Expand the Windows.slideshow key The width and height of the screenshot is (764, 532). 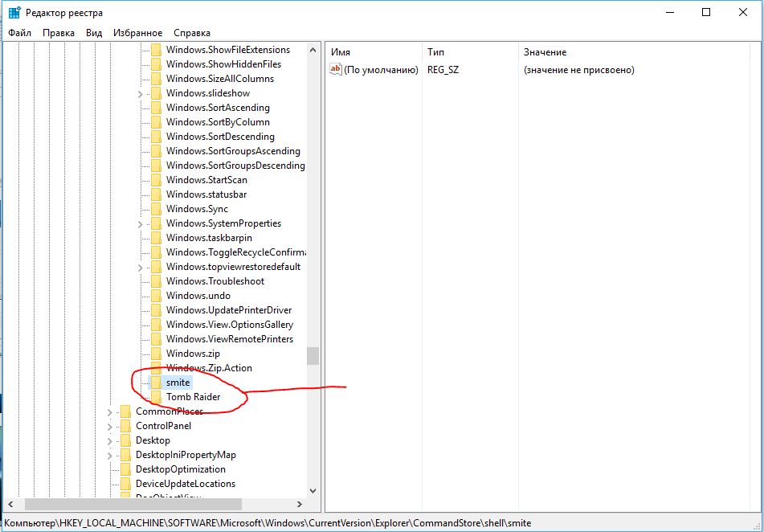[x=141, y=93]
